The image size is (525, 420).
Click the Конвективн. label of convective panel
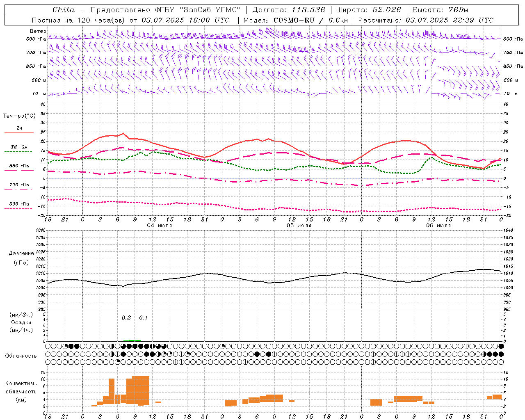[x=21, y=383]
